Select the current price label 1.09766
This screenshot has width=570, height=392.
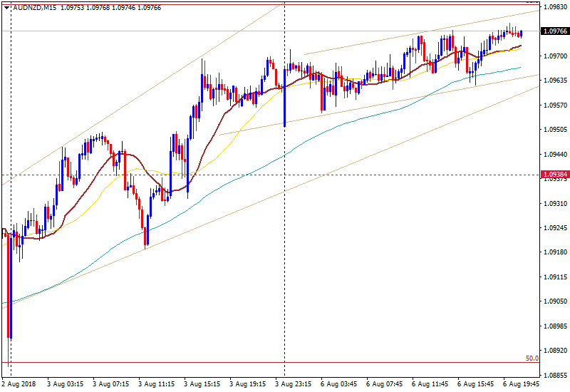[x=554, y=31]
